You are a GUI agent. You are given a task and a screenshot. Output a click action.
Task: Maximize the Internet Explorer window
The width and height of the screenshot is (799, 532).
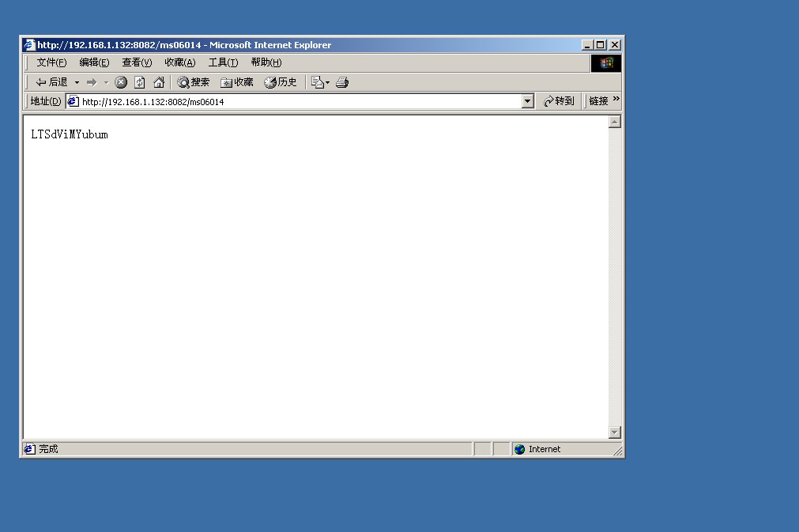click(x=601, y=45)
